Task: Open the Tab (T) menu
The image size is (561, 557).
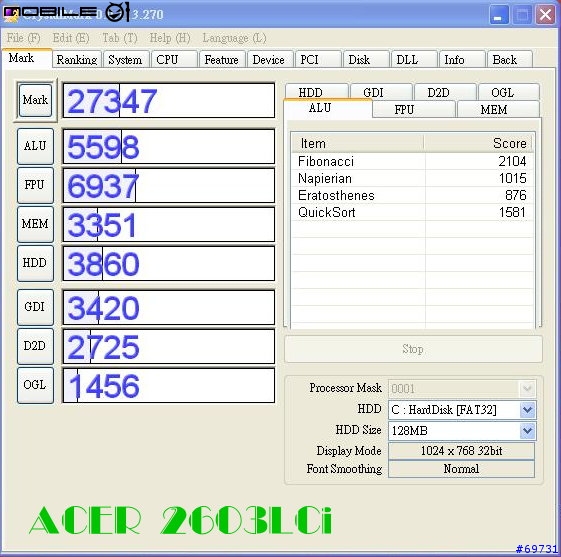Action: tap(120, 38)
